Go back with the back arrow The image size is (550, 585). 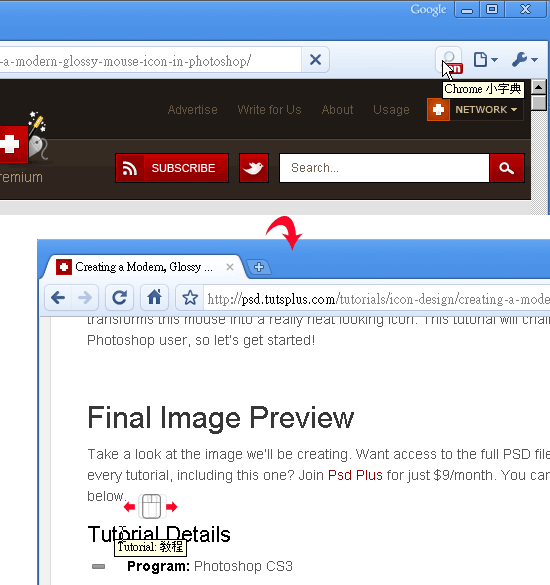[x=58, y=298]
